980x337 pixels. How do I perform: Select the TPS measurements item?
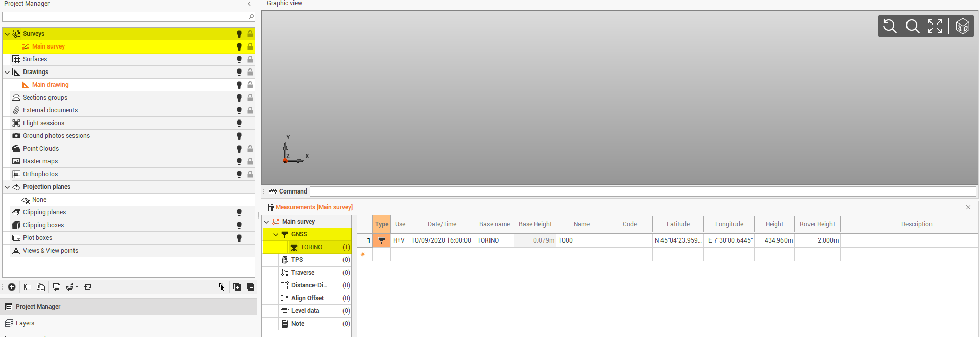tap(297, 260)
